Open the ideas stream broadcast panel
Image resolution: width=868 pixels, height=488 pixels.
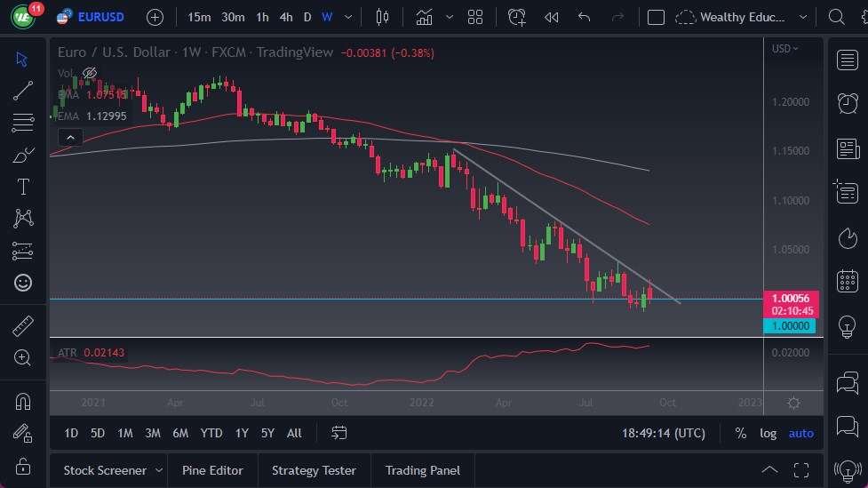(847, 471)
